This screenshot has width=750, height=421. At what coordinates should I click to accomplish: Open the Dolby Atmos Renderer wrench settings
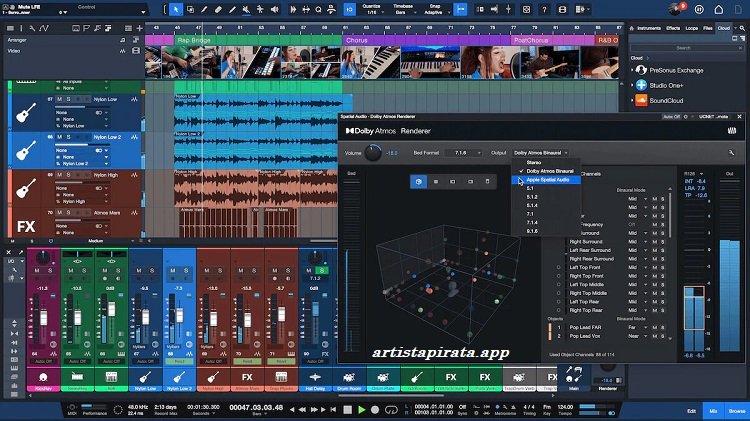click(x=731, y=153)
